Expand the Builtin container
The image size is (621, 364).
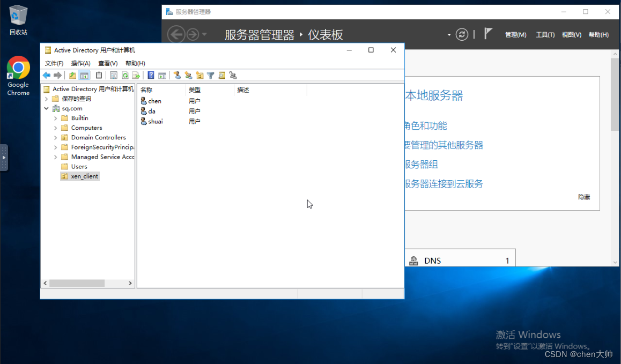pyautogui.click(x=55, y=118)
